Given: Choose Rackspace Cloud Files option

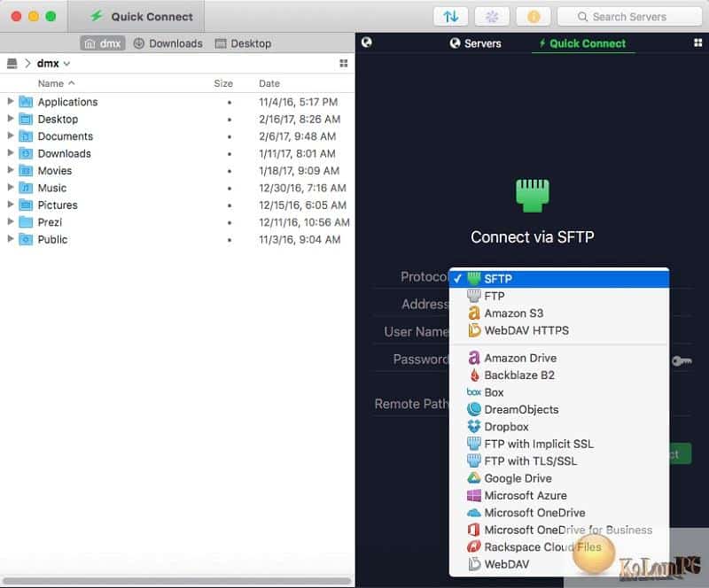Looking at the screenshot, I should (559, 547).
